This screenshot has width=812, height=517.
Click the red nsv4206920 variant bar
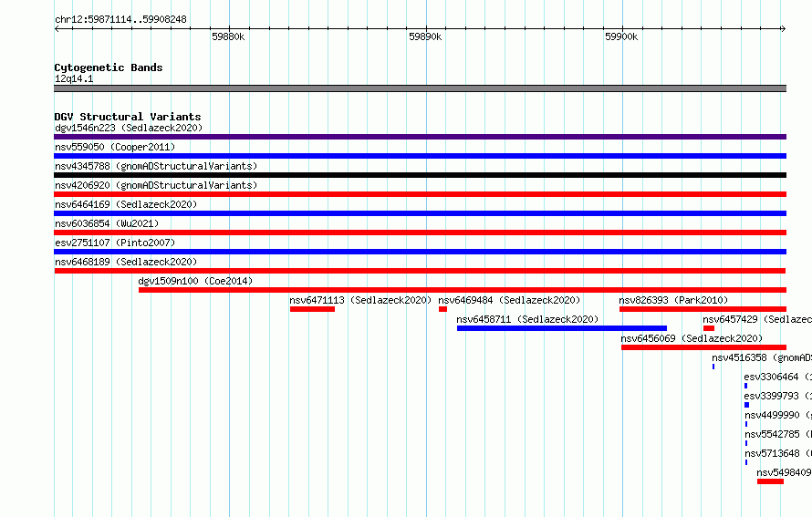pos(420,194)
